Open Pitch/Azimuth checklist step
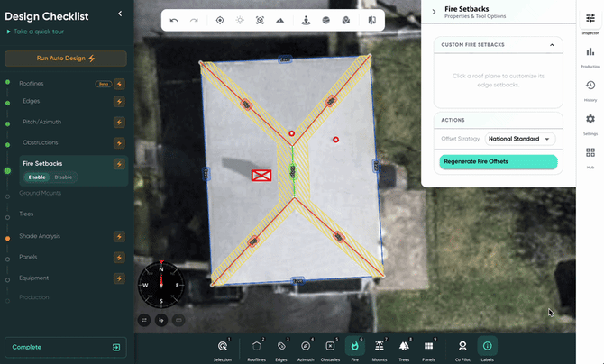604x364 pixels. click(42, 123)
